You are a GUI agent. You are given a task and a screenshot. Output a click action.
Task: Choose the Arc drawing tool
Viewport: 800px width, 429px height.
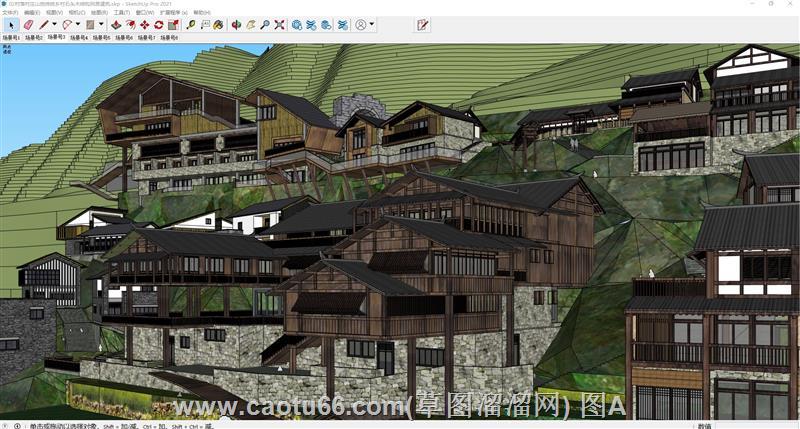[67, 24]
